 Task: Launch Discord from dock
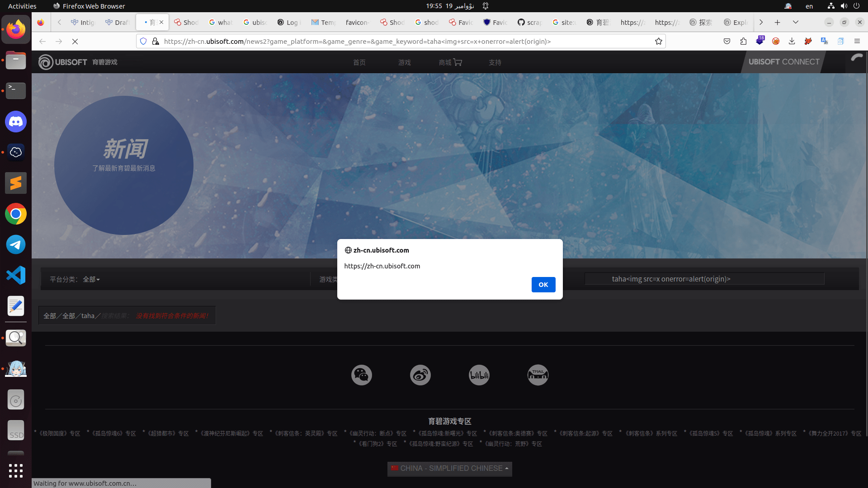click(x=16, y=122)
